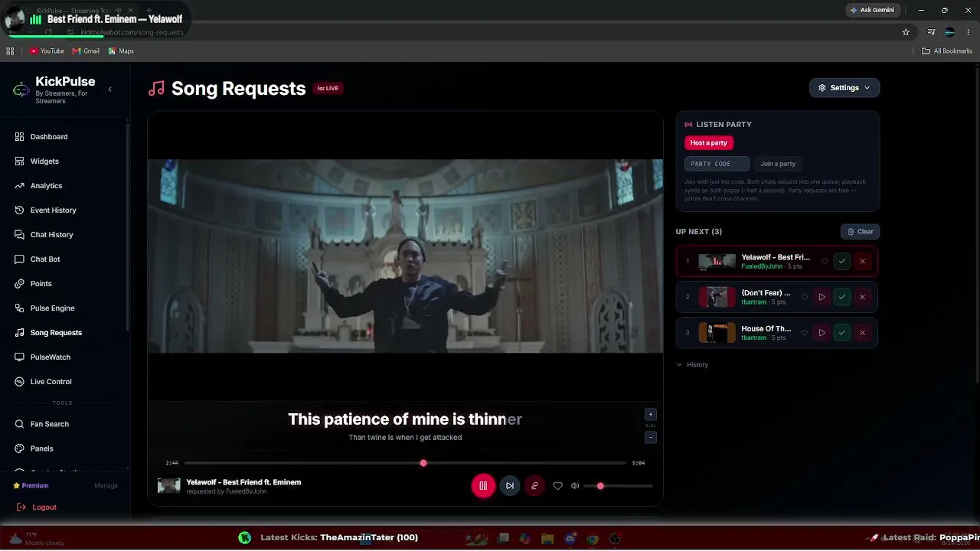Expand the History section
The image size is (980, 551).
tap(692, 365)
